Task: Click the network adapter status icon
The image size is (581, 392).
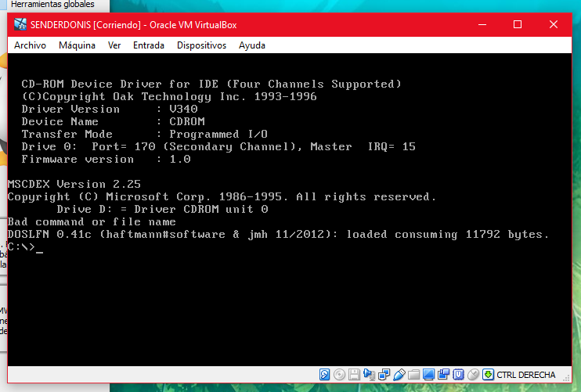Action: click(384, 375)
